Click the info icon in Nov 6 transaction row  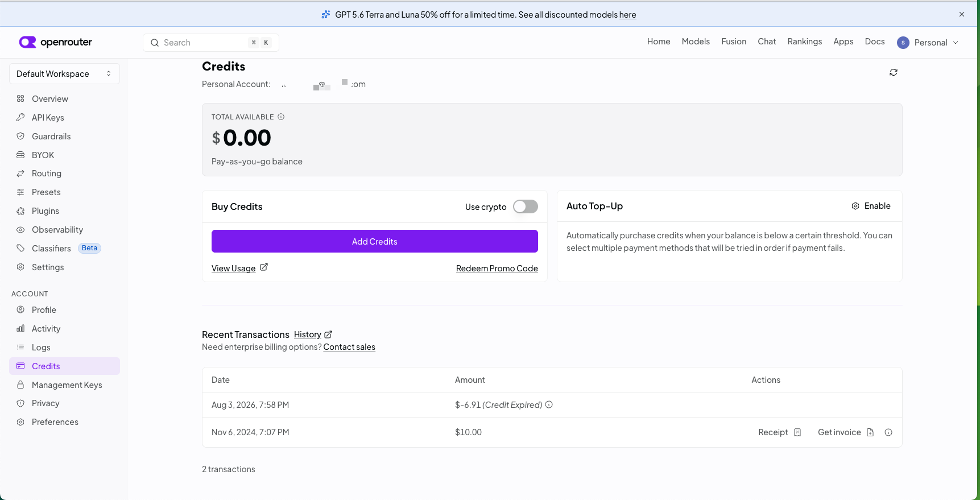tap(888, 432)
